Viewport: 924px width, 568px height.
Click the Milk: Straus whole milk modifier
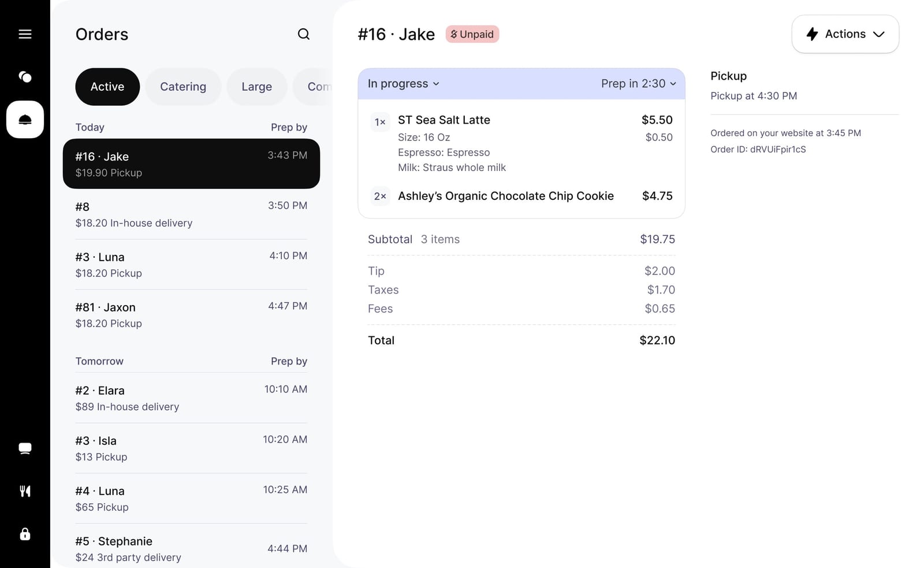pos(452,168)
